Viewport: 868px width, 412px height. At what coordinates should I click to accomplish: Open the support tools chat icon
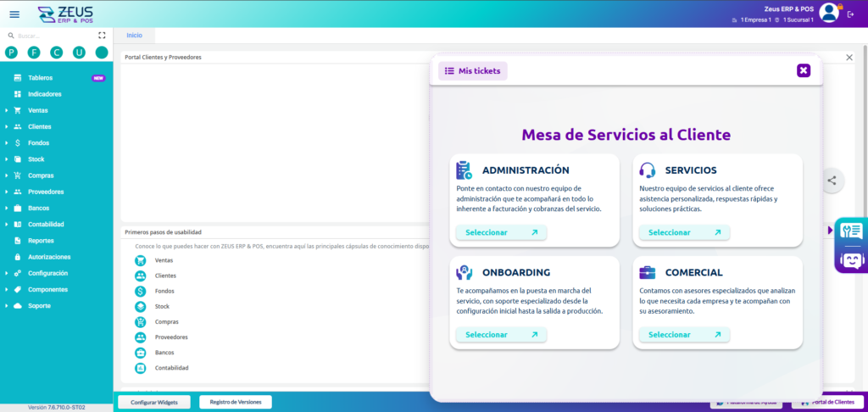pyautogui.click(x=851, y=231)
